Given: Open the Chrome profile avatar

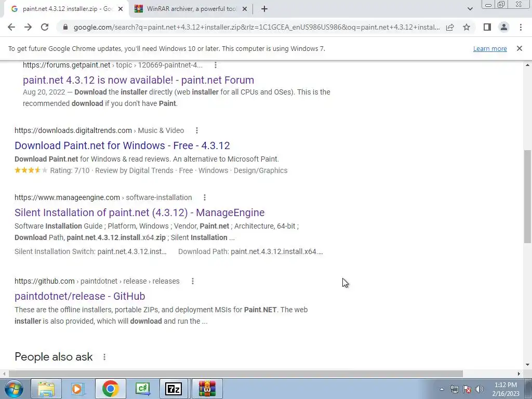Looking at the screenshot, I should pyautogui.click(x=504, y=27).
